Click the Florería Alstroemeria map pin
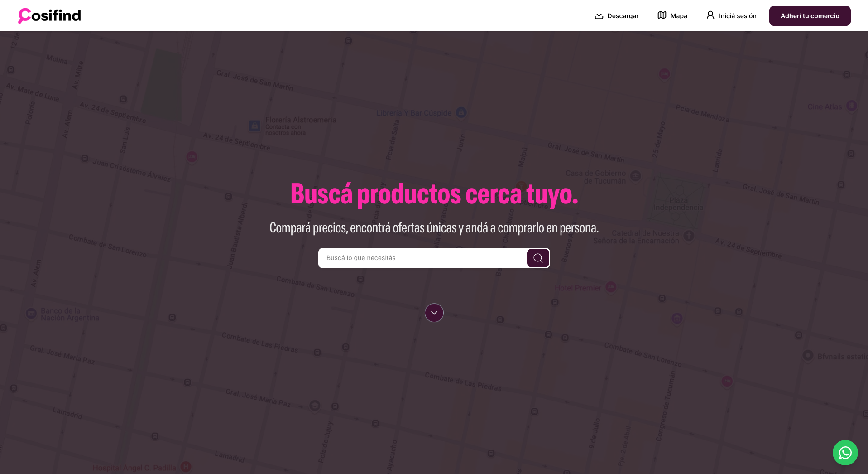 (x=254, y=125)
